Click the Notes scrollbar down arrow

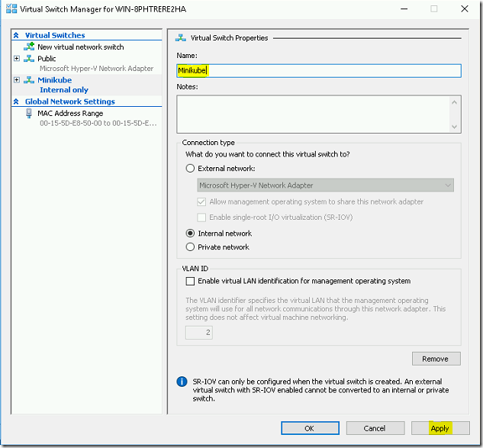[454, 127]
